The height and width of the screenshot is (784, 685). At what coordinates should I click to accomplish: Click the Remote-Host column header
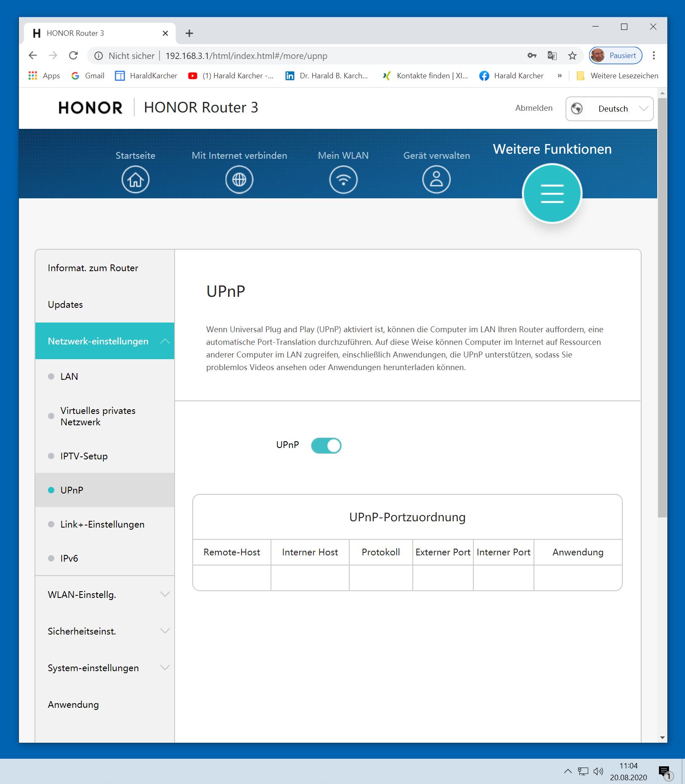point(232,552)
